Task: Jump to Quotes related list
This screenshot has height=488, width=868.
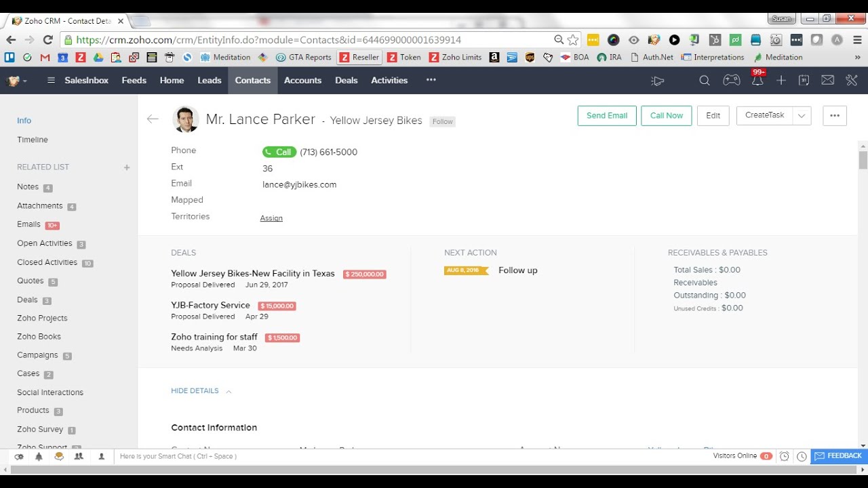Action: (x=30, y=281)
